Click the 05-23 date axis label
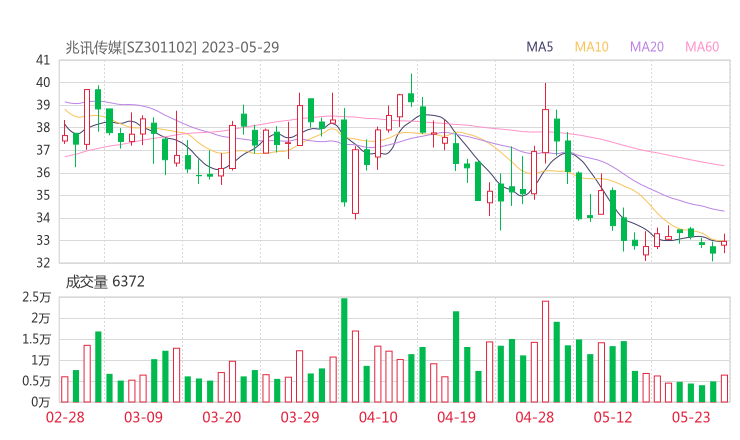The image size is (740, 440). pos(691,417)
